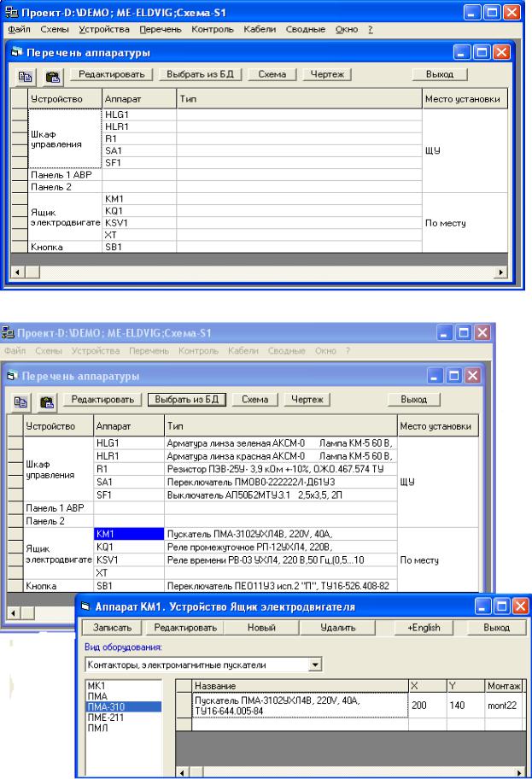Click the copy icon in the top Перечень аппаратуры window
Screen dimensions: 532x779
point(25,77)
